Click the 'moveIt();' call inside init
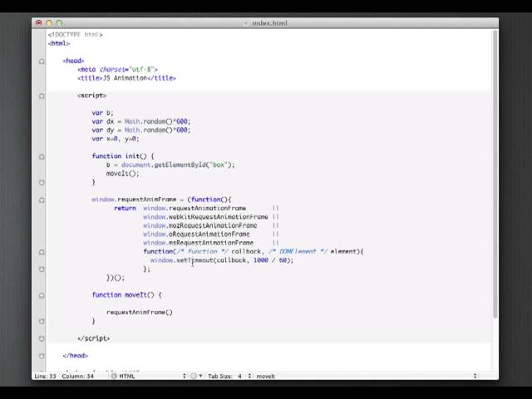This screenshot has width=532, height=399. (x=122, y=174)
